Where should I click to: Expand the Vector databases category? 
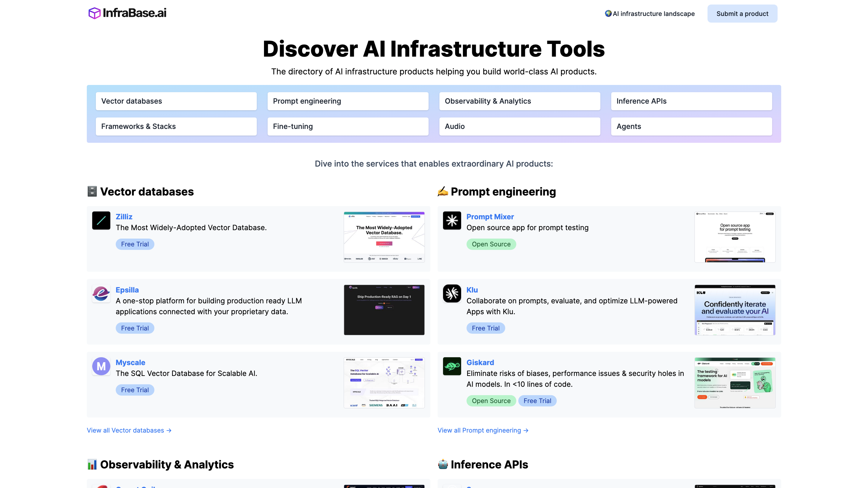[x=176, y=101]
